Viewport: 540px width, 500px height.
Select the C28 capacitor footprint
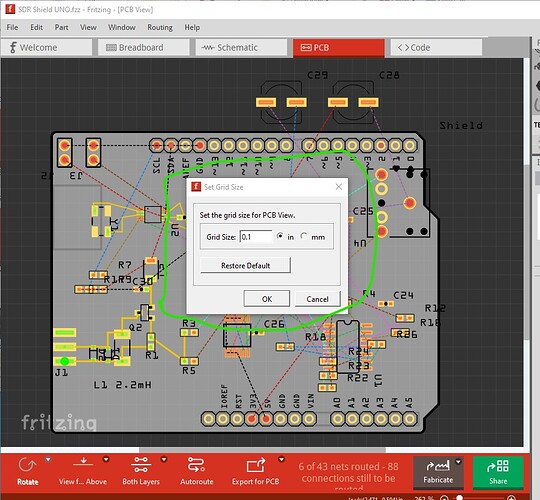(353, 102)
